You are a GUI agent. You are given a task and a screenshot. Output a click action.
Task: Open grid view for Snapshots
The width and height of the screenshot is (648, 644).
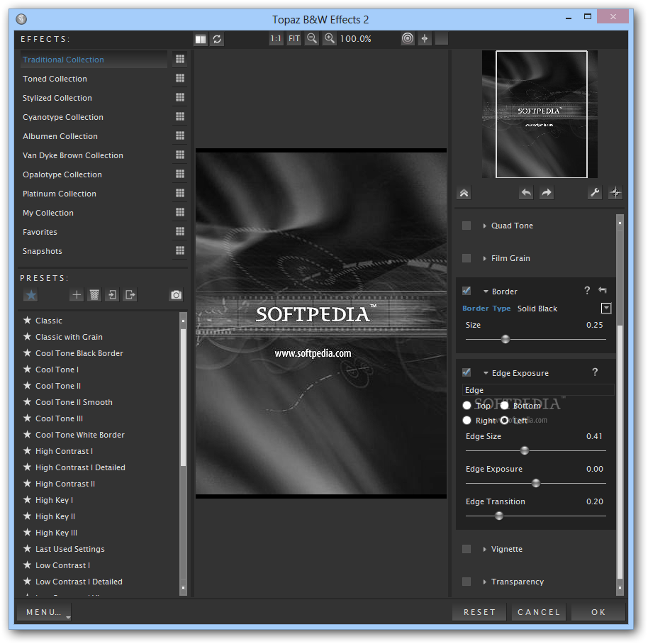point(180,250)
